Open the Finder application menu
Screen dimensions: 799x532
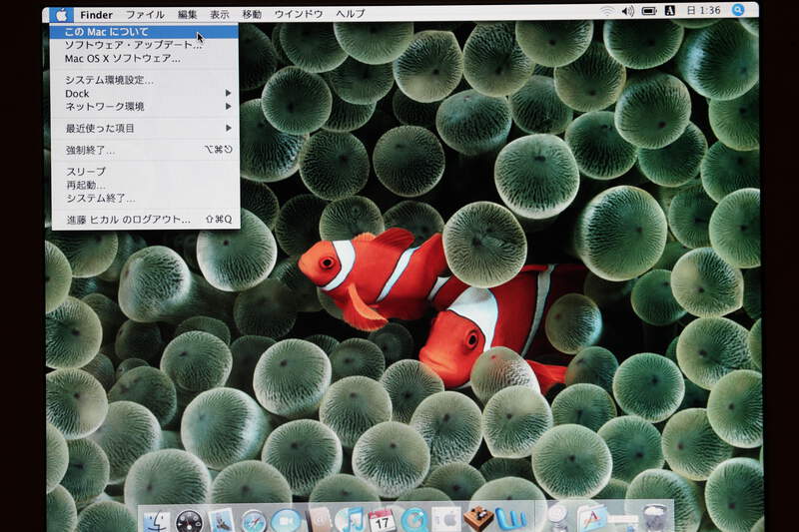pos(96,15)
